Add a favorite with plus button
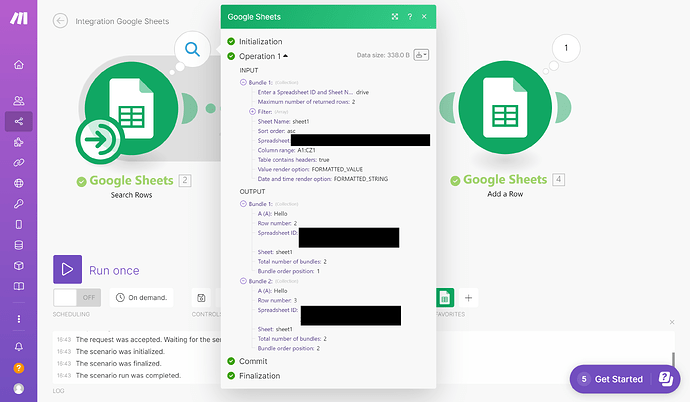The width and height of the screenshot is (690, 402). click(x=468, y=298)
